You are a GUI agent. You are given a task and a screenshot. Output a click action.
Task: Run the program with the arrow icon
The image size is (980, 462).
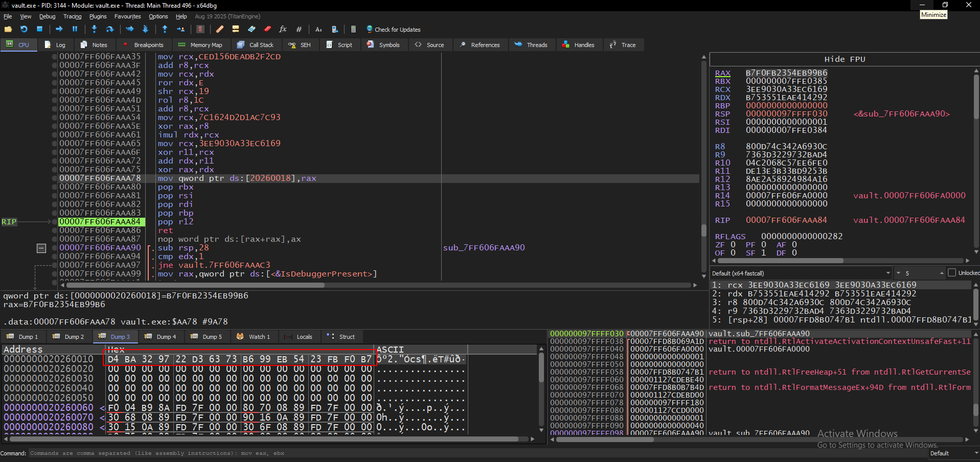59,29
